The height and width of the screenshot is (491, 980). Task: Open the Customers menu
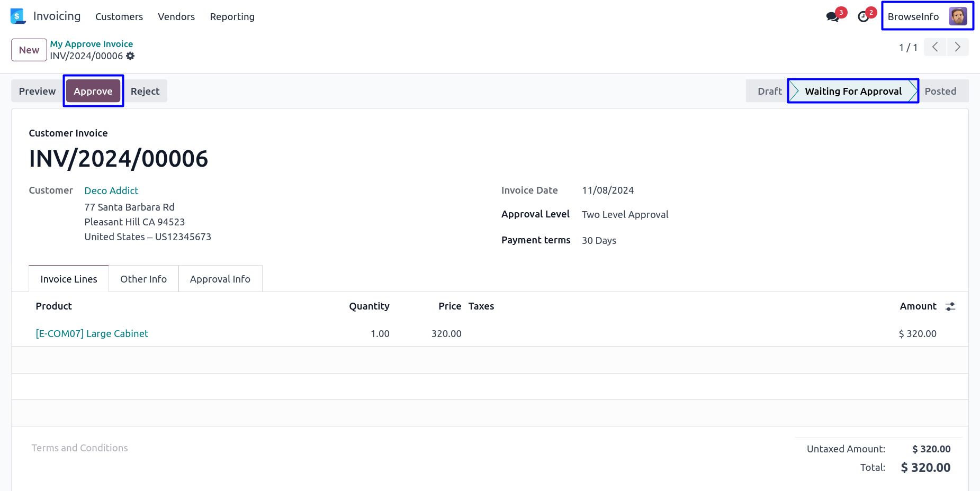119,17
